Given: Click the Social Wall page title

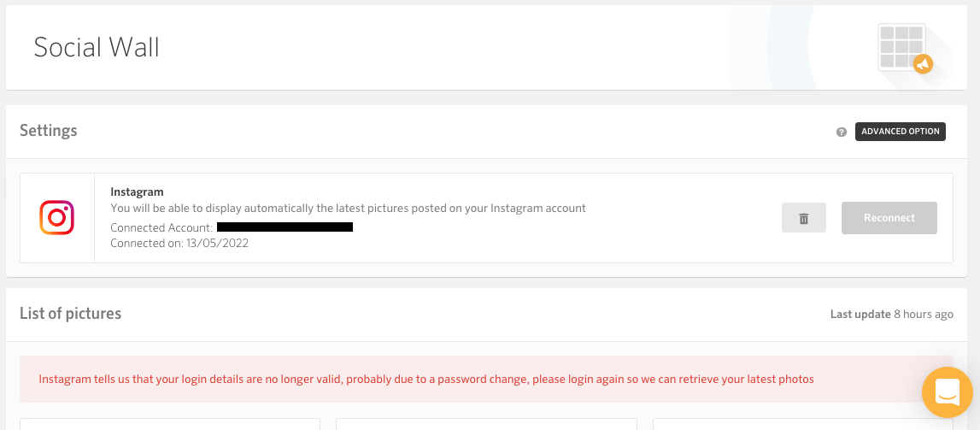Looking at the screenshot, I should (x=97, y=48).
